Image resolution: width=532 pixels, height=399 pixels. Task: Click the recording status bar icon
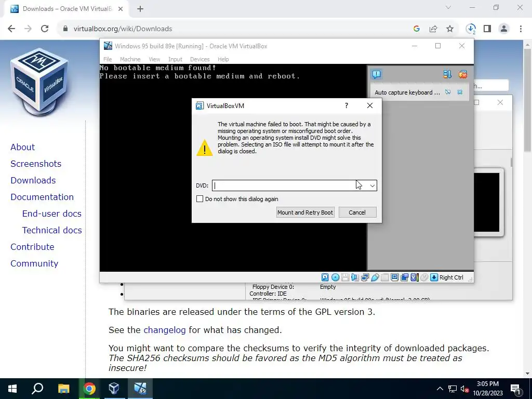[x=404, y=277]
